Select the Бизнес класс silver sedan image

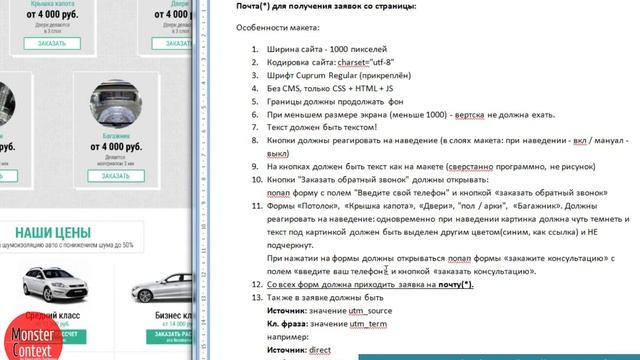point(162,288)
